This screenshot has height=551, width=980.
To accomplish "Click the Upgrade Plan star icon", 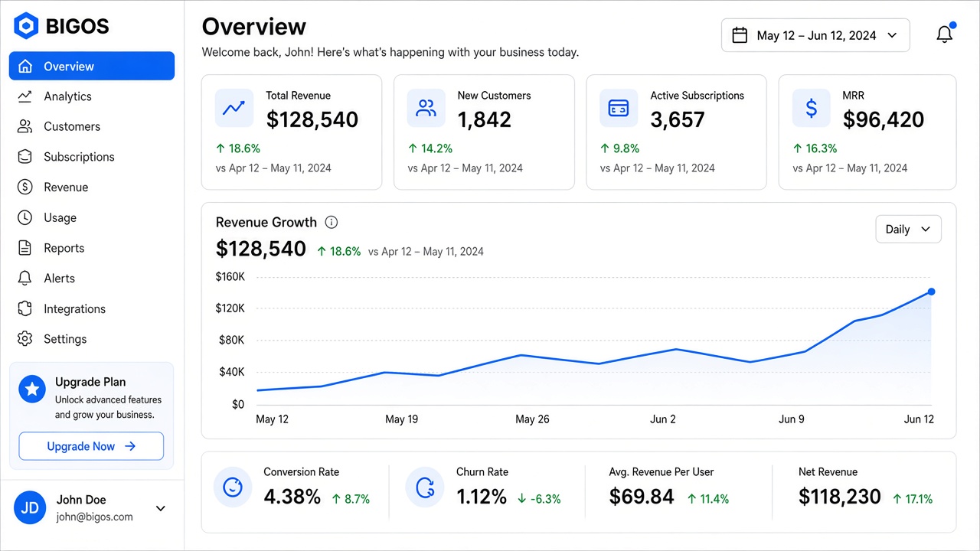I will click(32, 389).
